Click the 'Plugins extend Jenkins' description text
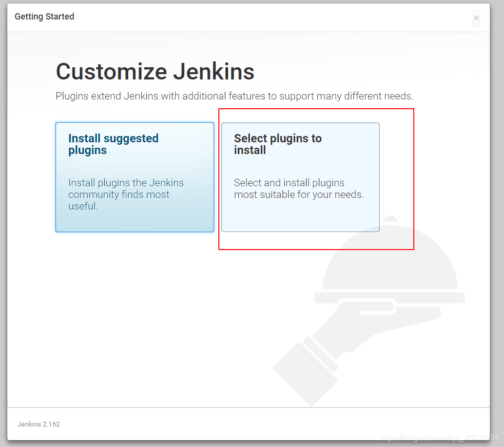Viewport: 504px width, 447px height. [x=234, y=96]
